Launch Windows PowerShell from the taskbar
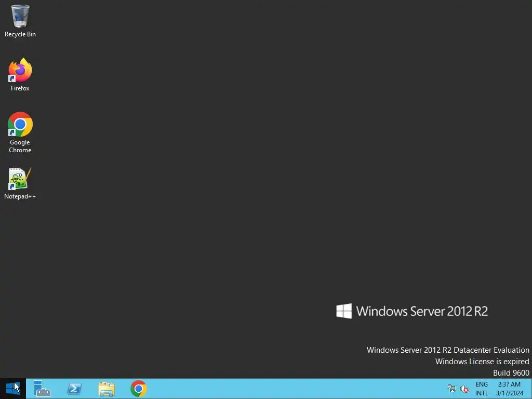Screen dimensions: 532x399 coord(74,389)
